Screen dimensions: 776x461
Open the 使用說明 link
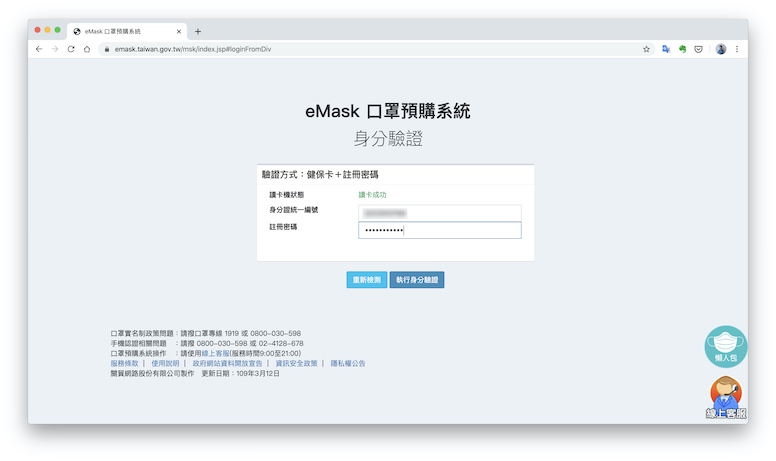pos(165,363)
